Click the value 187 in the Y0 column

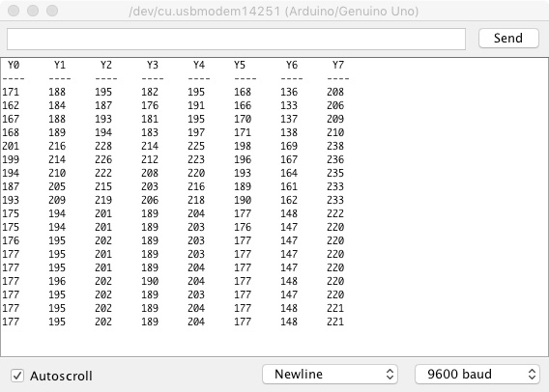(11, 186)
